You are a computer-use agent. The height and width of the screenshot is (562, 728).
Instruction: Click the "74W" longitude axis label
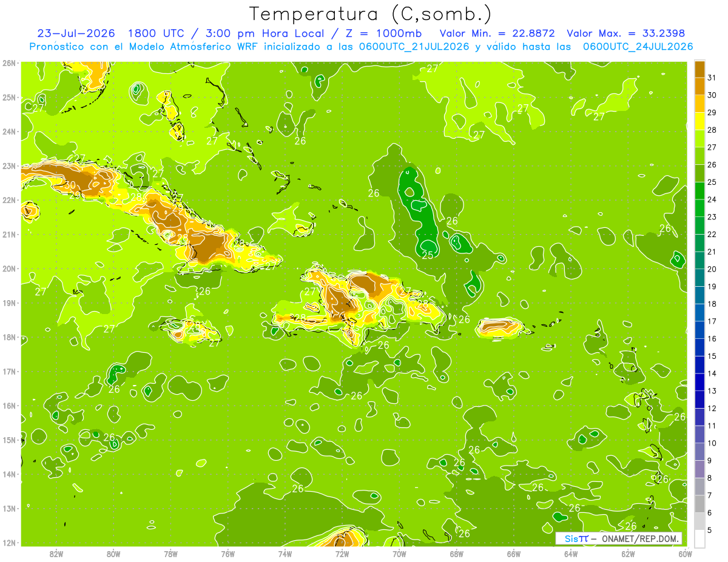click(x=285, y=553)
